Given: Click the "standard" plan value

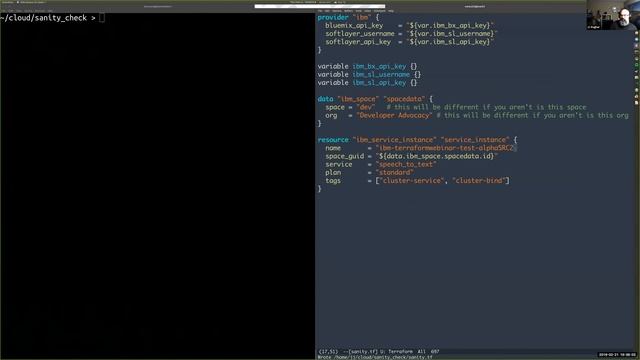Looking at the screenshot, I should coord(394,173).
